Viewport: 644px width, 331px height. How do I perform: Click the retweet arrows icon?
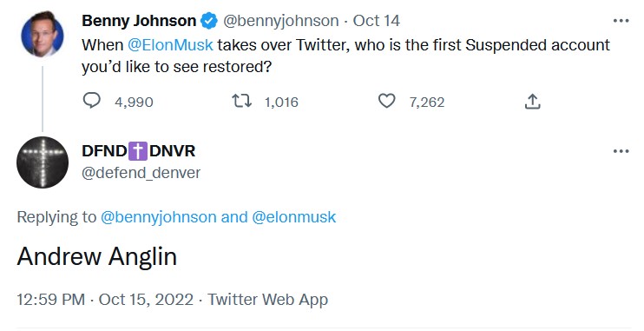click(242, 101)
